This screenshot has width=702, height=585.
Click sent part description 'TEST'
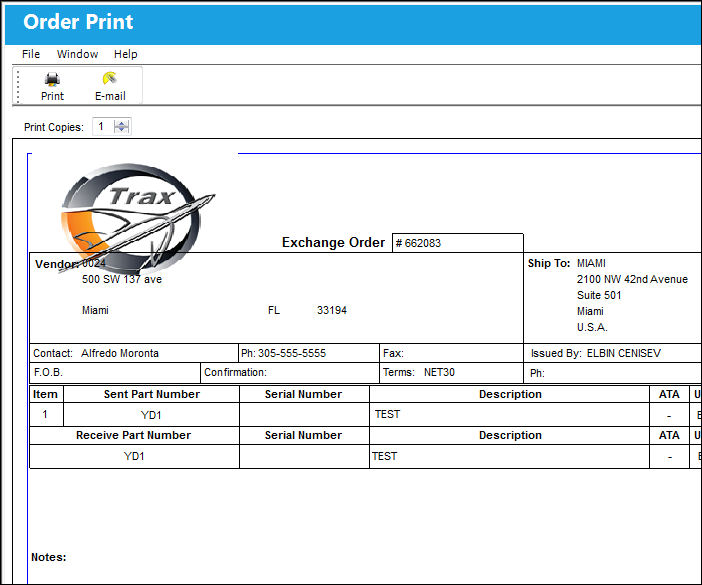pos(387,414)
